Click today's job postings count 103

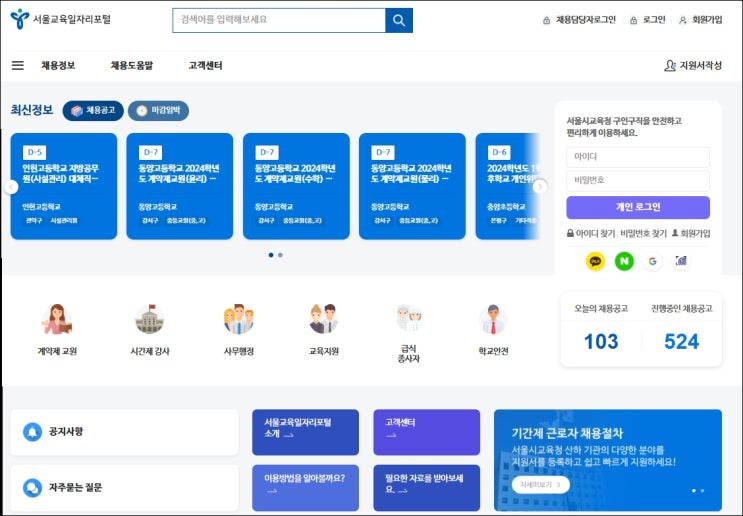coord(601,341)
